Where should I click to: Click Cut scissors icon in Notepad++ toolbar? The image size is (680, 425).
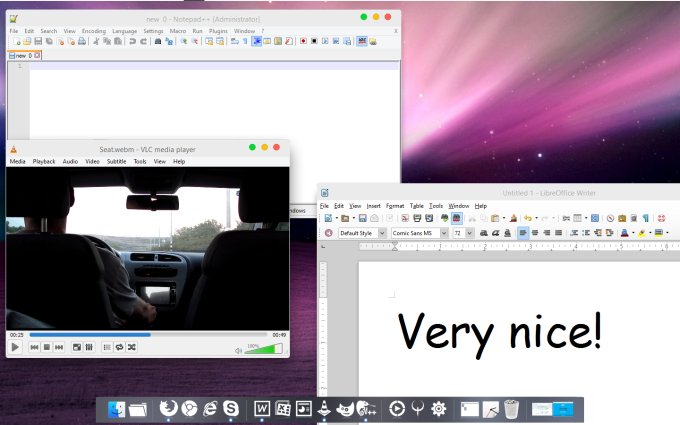point(96,41)
